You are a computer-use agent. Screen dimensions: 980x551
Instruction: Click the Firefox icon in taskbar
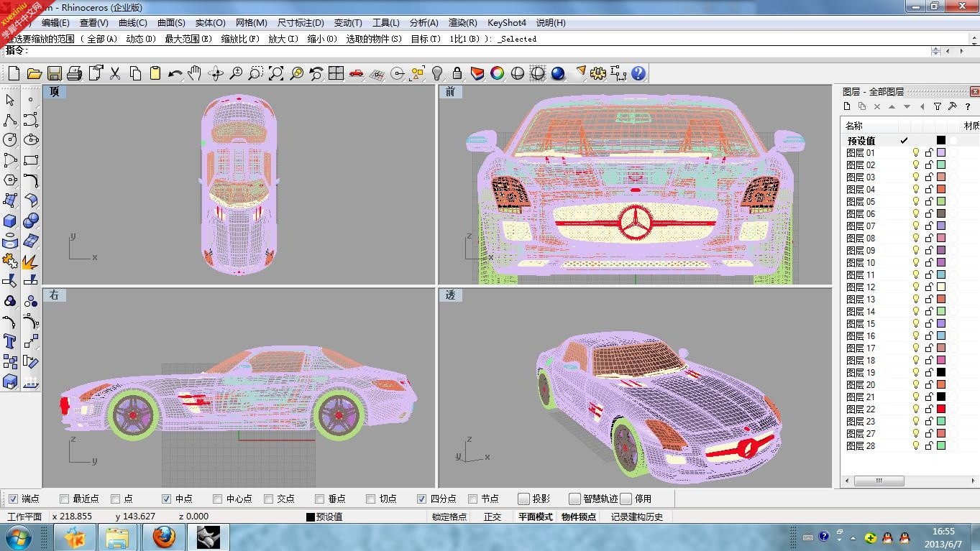coord(163,537)
